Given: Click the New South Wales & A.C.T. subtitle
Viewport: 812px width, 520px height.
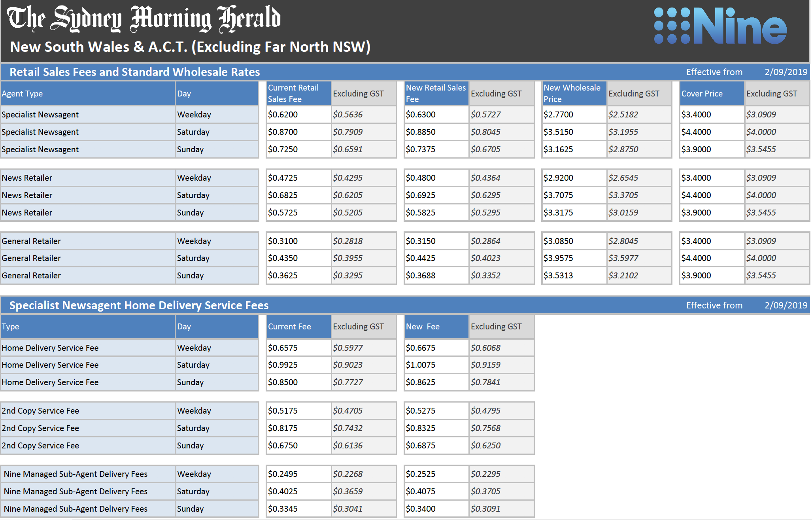Looking at the screenshot, I should coord(190,47).
